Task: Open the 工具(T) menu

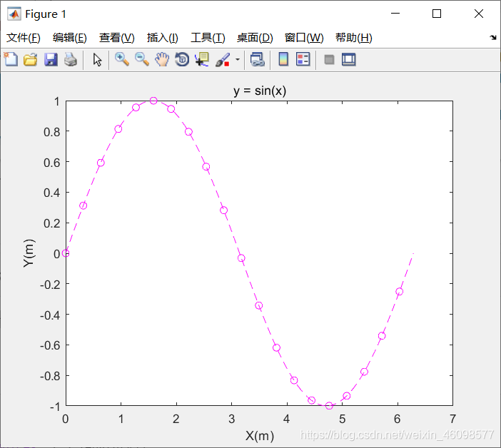Action: tap(208, 38)
